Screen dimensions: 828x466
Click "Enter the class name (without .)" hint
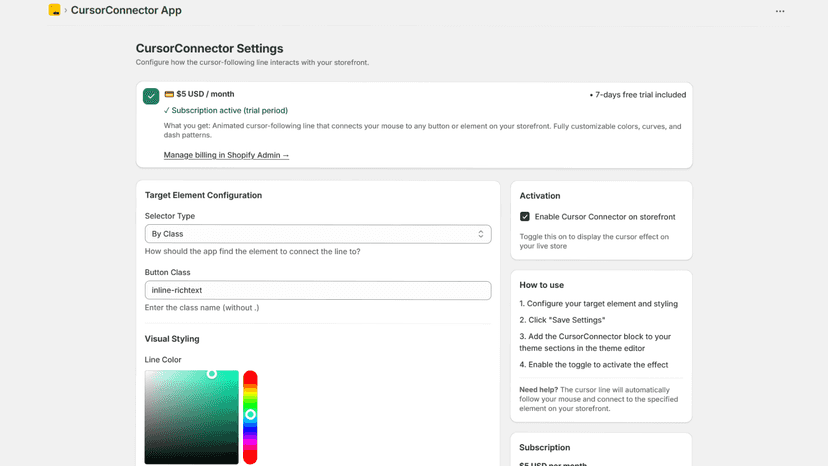pos(202,307)
